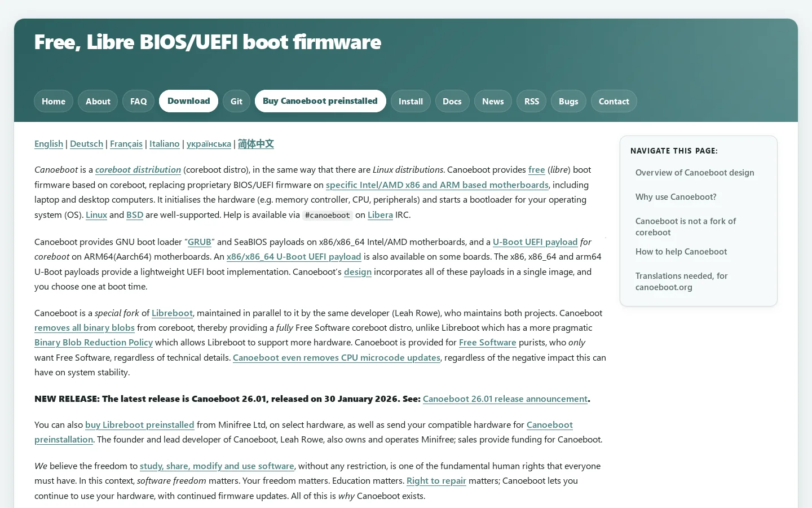Open the Libreboot link
The image size is (812, 508).
pos(172,313)
